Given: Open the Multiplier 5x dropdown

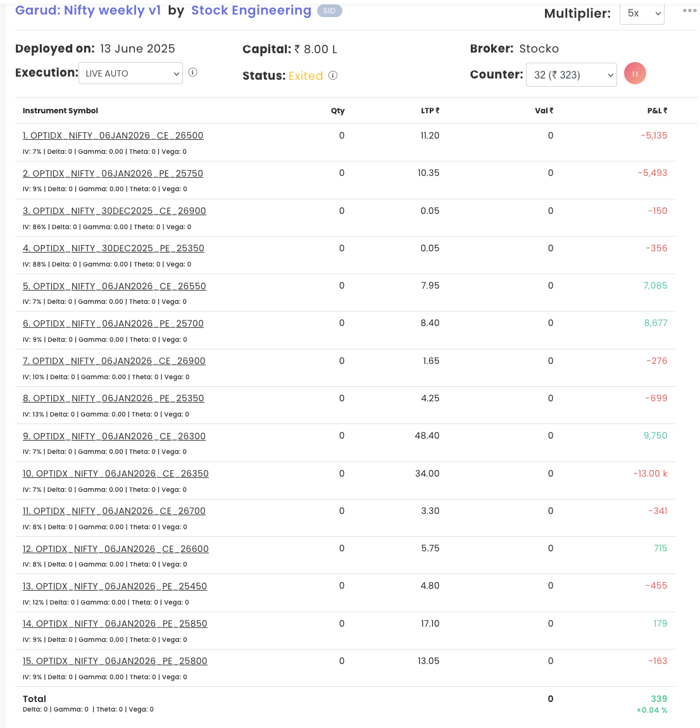Looking at the screenshot, I should pyautogui.click(x=642, y=13).
